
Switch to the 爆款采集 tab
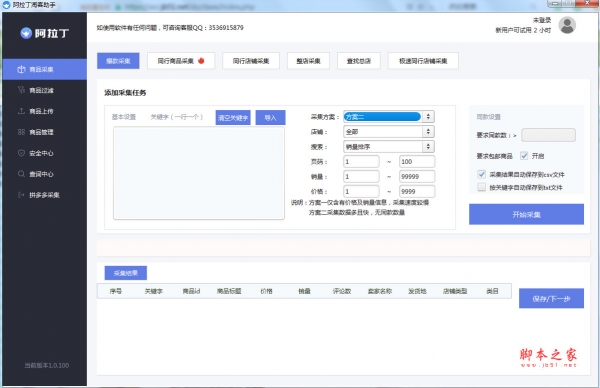pos(118,61)
